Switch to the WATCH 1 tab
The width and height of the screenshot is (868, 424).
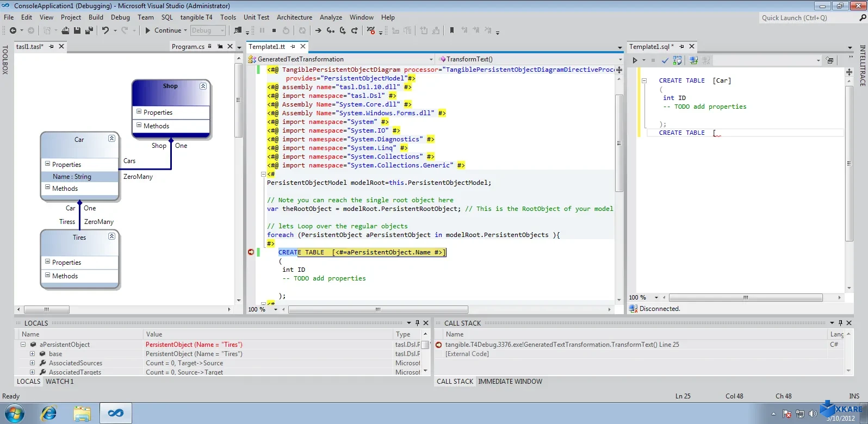(x=60, y=382)
